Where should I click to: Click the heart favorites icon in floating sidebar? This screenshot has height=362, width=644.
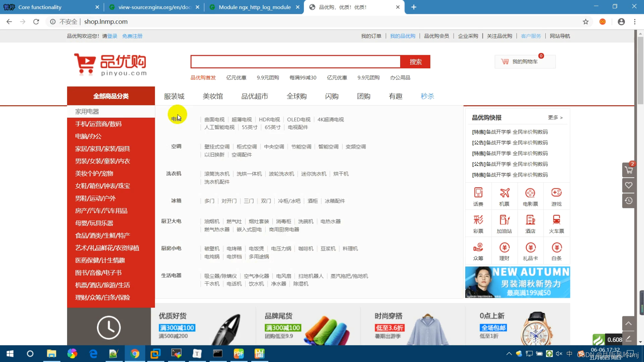click(x=629, y=185)
